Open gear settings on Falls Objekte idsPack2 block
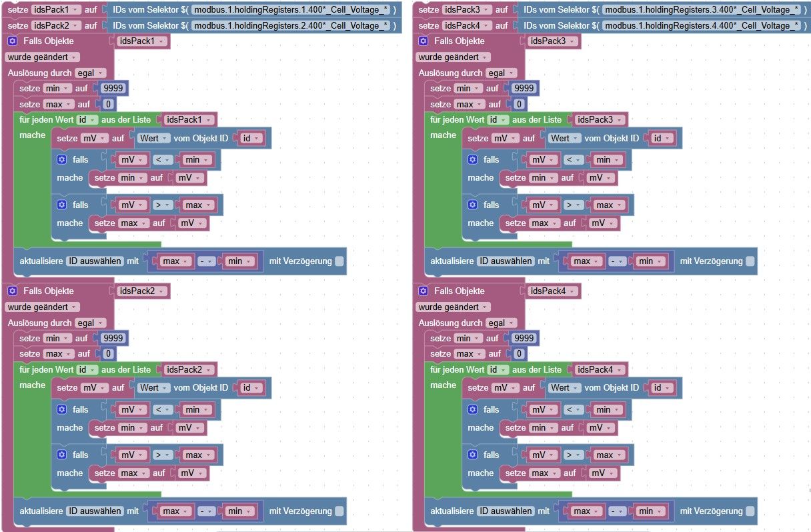The image size is (811, 532). pos(12,291)
